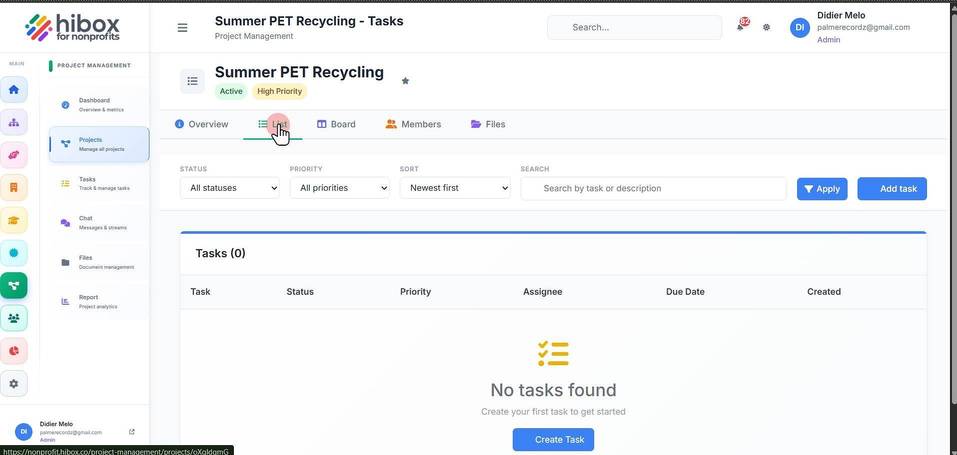Open Files in Project Management menu

[99, 263]
